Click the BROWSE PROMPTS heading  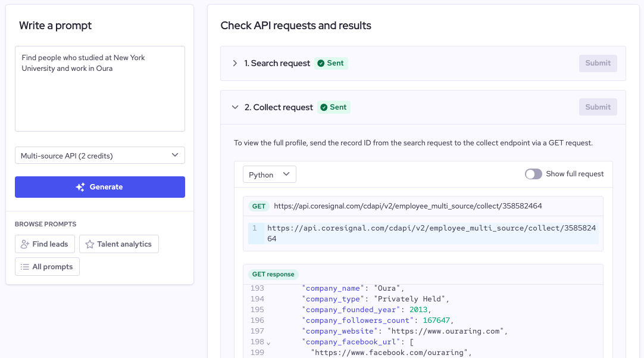(46, 225)
